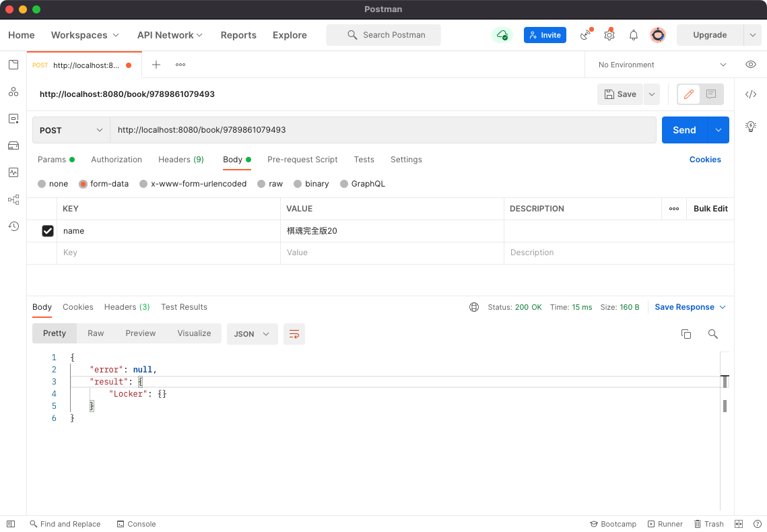Switch to Params request tab
Screen dimensions: 767x532
tap(57, 160)
